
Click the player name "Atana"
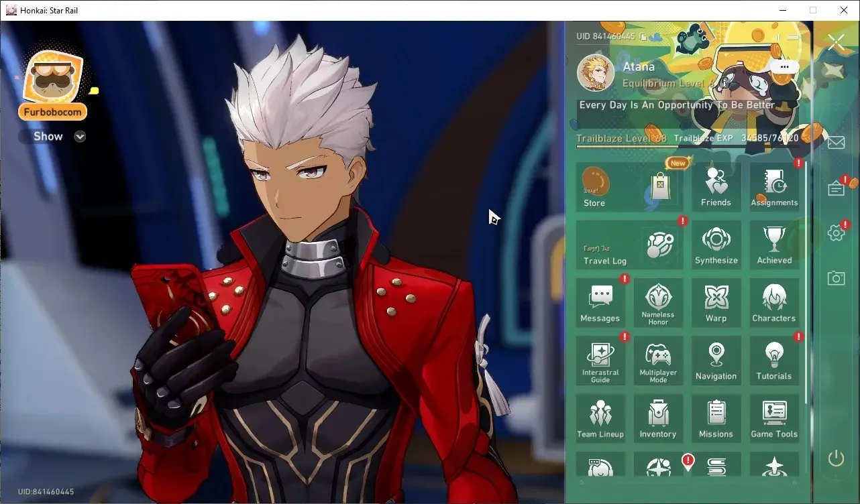[639, 67]
